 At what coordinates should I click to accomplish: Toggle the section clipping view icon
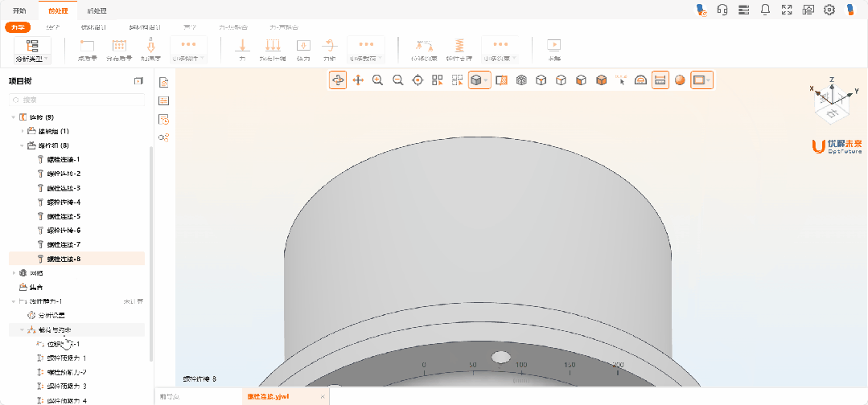point(501,80)
